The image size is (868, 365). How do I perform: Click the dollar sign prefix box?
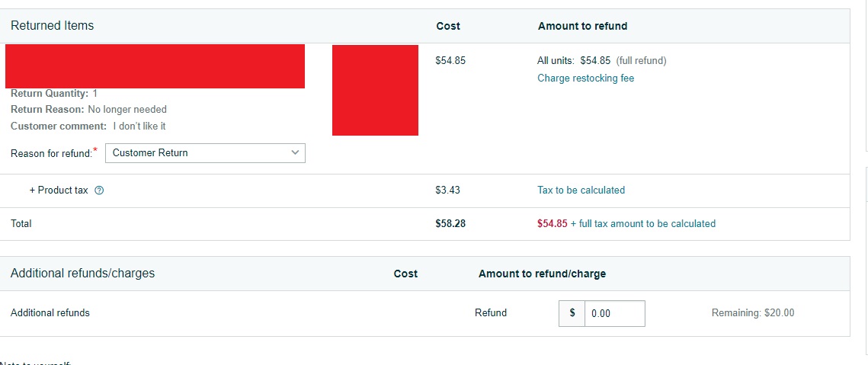572,313
